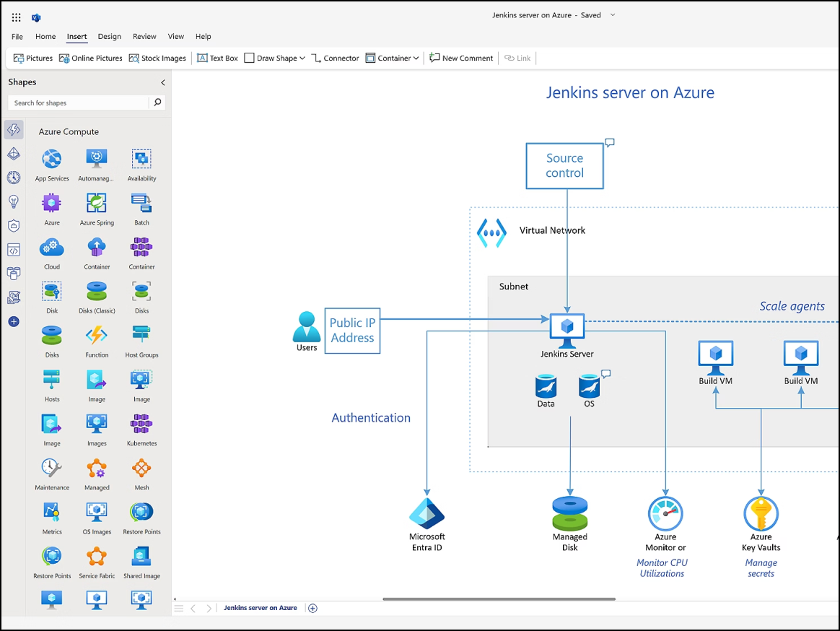The width and height of the screenshot is (840, 631).
Task: Select the Source control box
Action: tap(564, 165)
